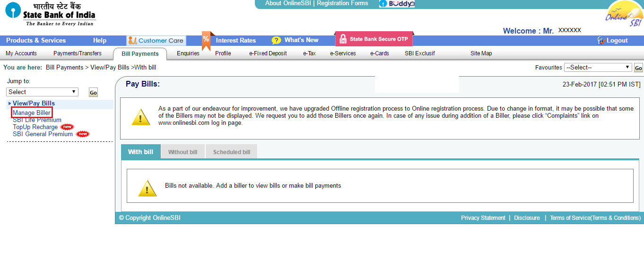This screenshot has height=261, width=644.
Task: Open the Favourites dropdown
Action: point(598,68)
